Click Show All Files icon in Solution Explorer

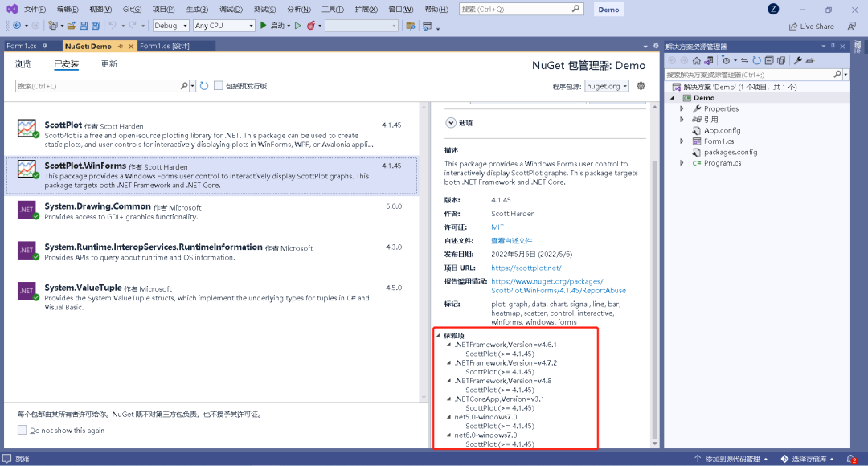click(x=781, y=60)
